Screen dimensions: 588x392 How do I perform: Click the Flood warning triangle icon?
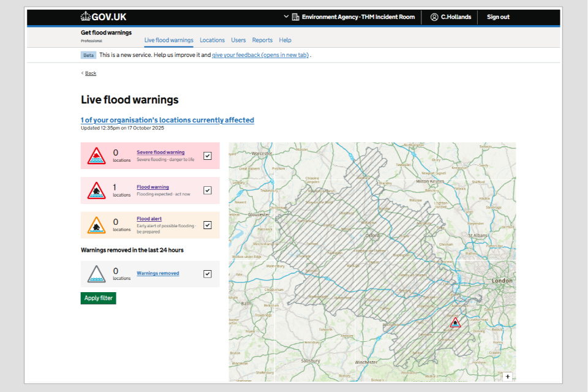click(96, 190)
